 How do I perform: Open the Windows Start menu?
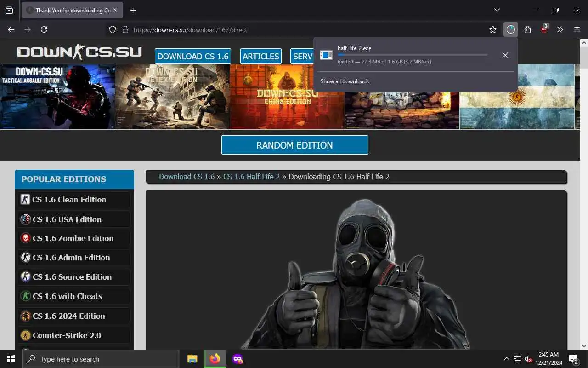pos(11,359)
